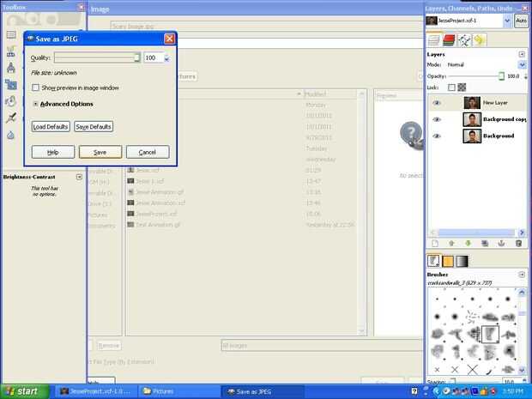Toggle the Auto button in Layers dock
The width and height of the screenshot is (532, 399).
(x=521, y=21)
